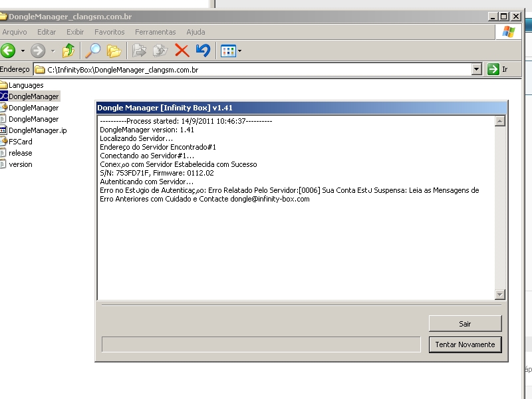This screenshot has height=399, width=532.
Task: Click the 'Process started' log line
Action: pyautogui.click(x=186, y=121)
